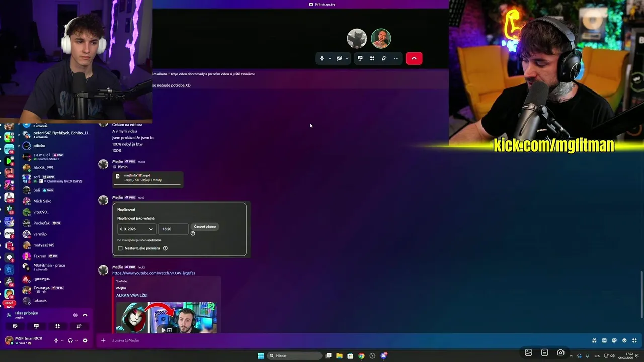Open the ALKAN VÁM LŽE! video title
Screen dimensions: 644x362
(x=132, y=295)
